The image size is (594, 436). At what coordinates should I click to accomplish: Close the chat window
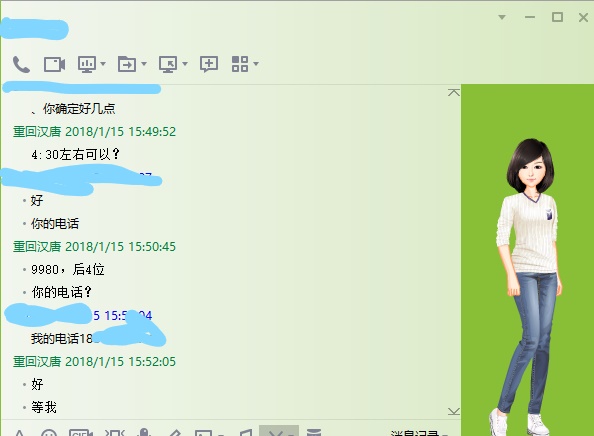pyautogui.click(x=583, y=17)
